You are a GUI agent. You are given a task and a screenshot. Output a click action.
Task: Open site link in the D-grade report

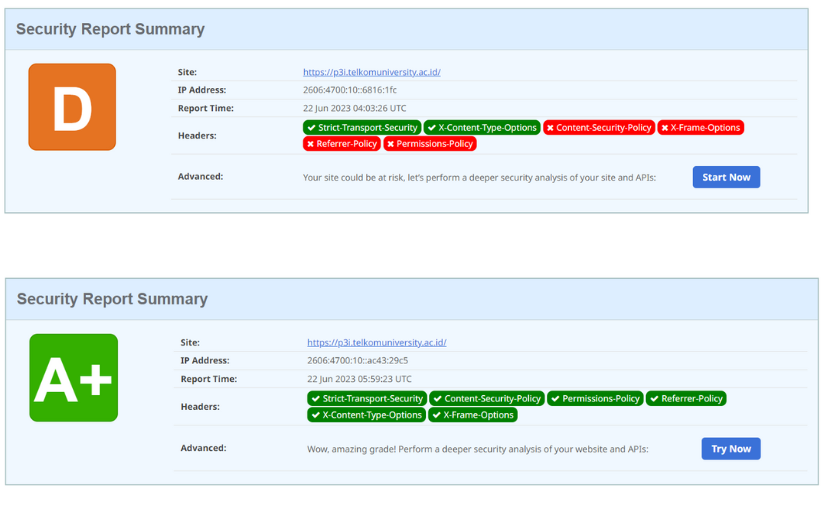[x=371, y=72]
